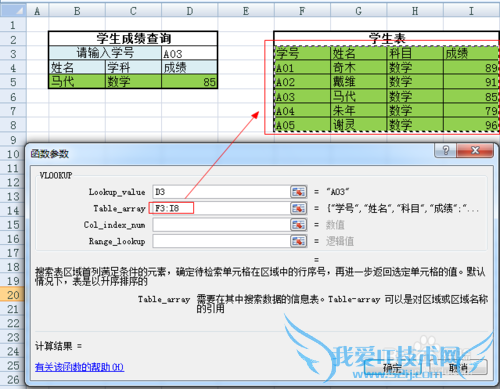Open the 有关该函数的帮助 link
The width and height of the screenshot is (500, 389).
click(x=79, y=367)
